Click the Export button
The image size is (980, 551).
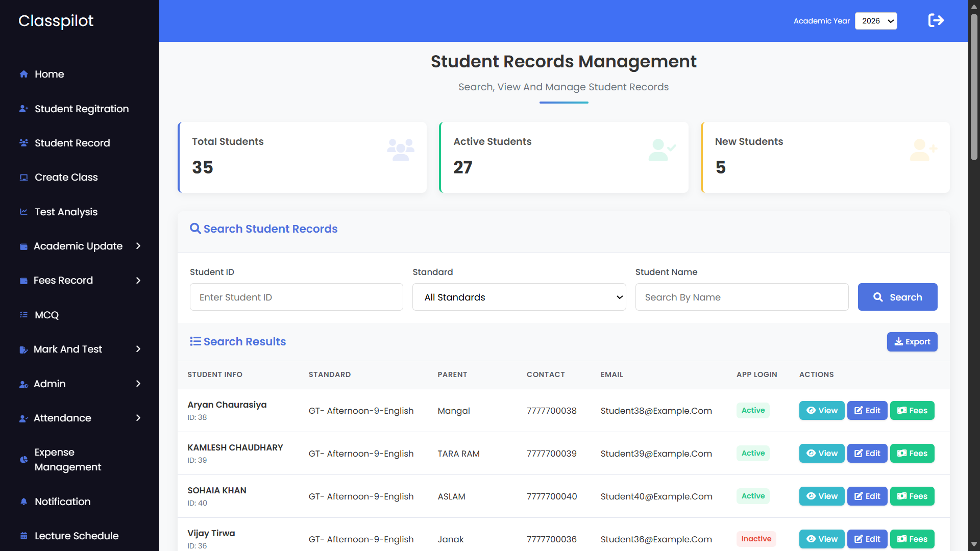tap(912, 342)
